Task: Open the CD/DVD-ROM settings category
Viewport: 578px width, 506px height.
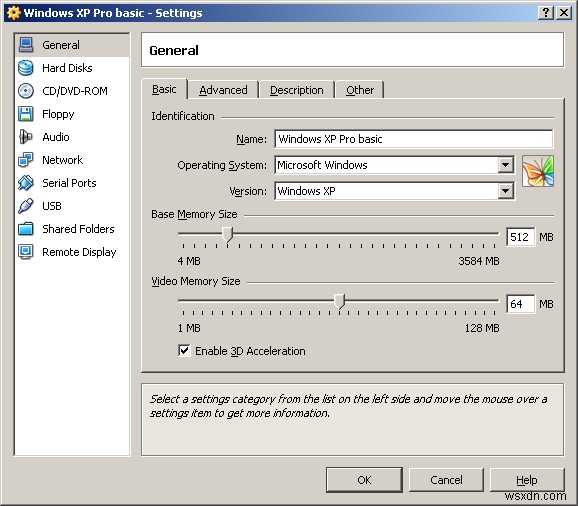Action: 72,91
